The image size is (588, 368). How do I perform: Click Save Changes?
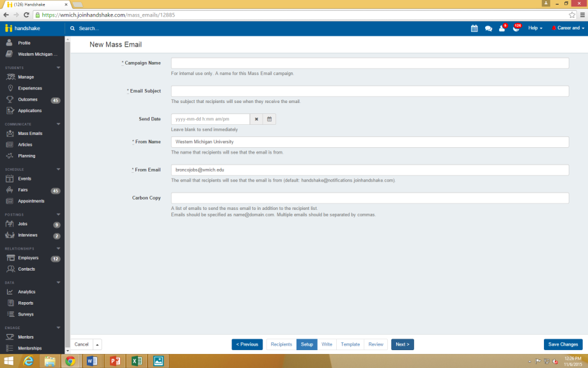pos(563,344)
